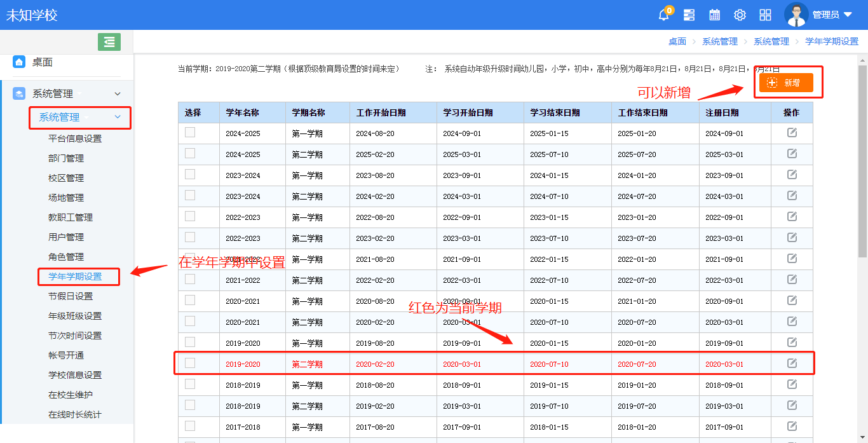
Task: Collapse the top-level 系统管理 sidebar section
Action: 117,94
